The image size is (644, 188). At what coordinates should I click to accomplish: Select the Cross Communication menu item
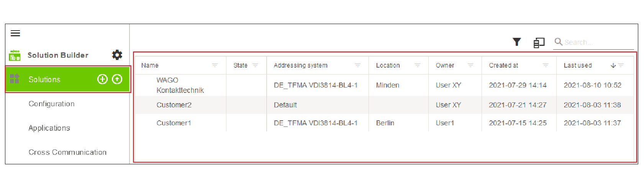click(68, 152)
